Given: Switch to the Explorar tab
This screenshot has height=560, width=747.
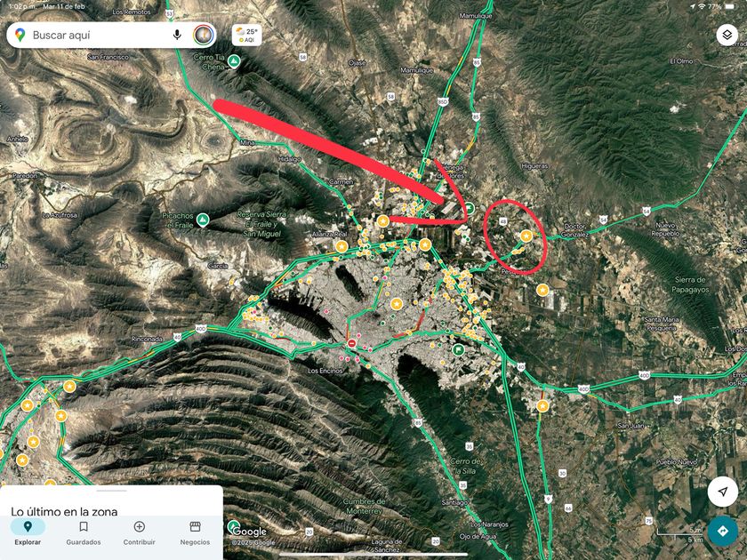Looking at the screenshot, I should [x=28, y=532].
